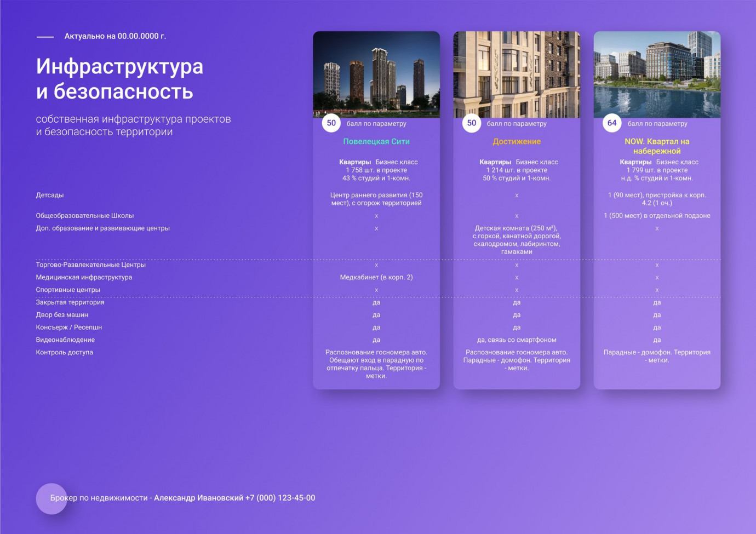Click the score badge 50 on Достижение card
The image size is (756, 534).
click(x=472, y=123)
